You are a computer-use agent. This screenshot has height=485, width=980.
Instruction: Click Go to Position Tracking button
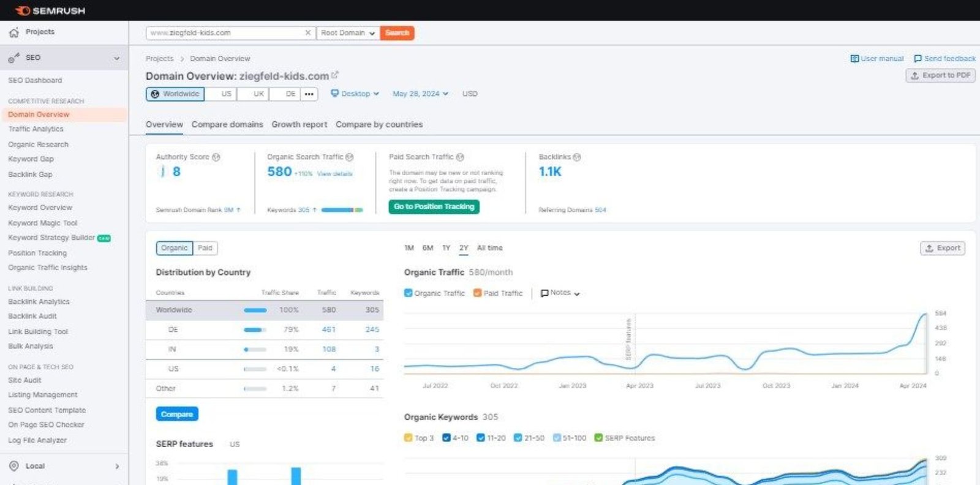pos(434,207)
